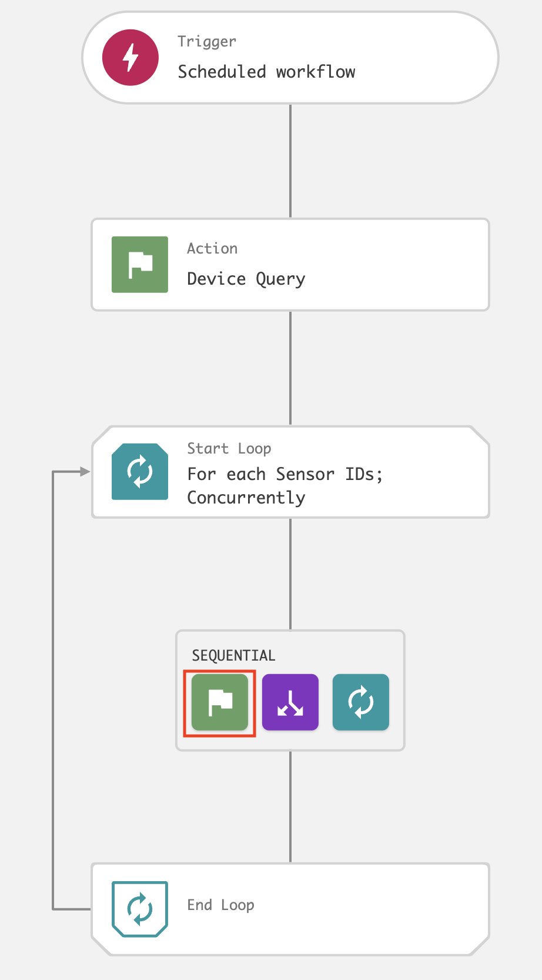Open the highlighted flag action in Sequential group
The width and height of the screenshot is (542, 980).
point(220,702)
